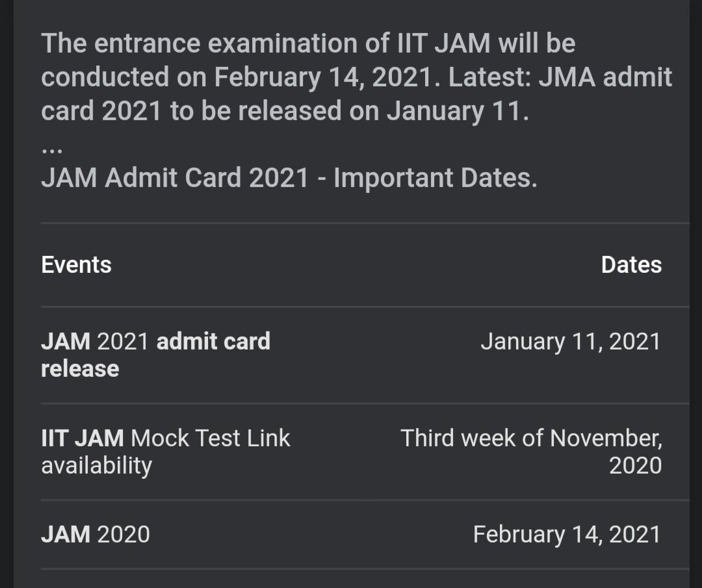Click the 'January 11, 2021' date cell
The image size is (702, 588).
pyautogui.click(x=570, y=342)
